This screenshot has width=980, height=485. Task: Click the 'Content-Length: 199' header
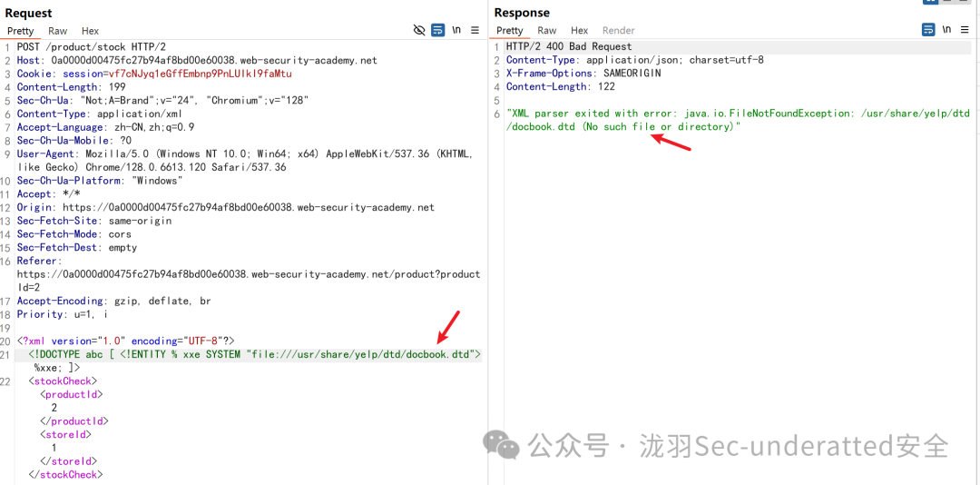click(x=72, y=87)
